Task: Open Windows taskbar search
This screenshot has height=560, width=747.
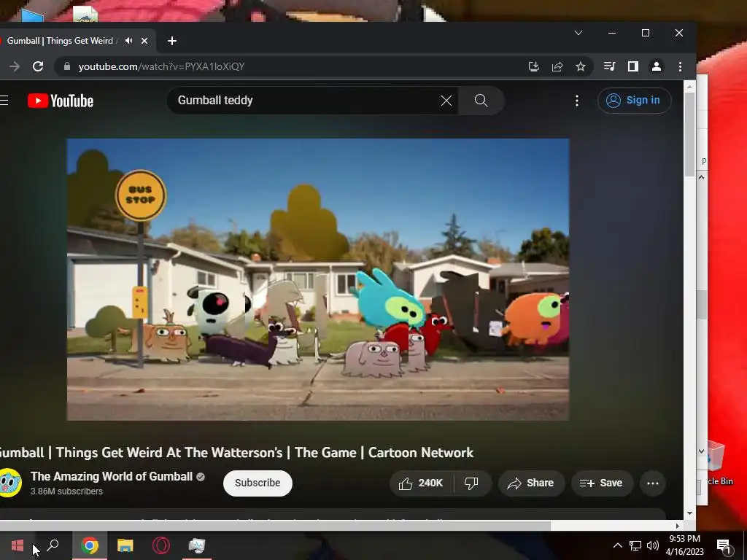Action: (x=53, y=545)
